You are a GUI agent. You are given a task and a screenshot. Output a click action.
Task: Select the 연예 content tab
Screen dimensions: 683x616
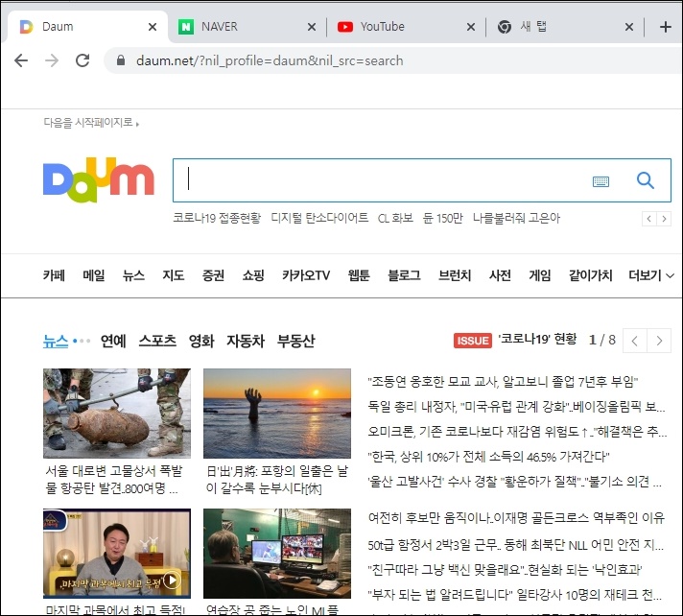pyautogui.click(x=113, y=341)
